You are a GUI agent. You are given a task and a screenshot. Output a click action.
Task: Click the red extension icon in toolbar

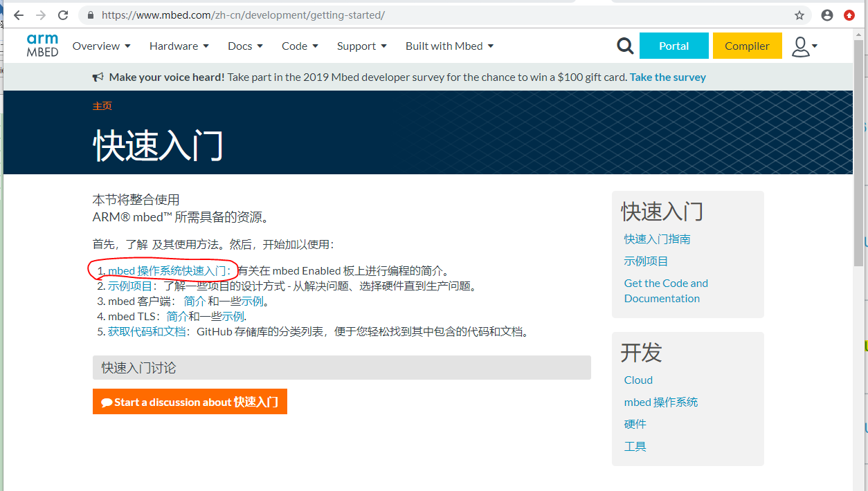click(x=849, y=15)
